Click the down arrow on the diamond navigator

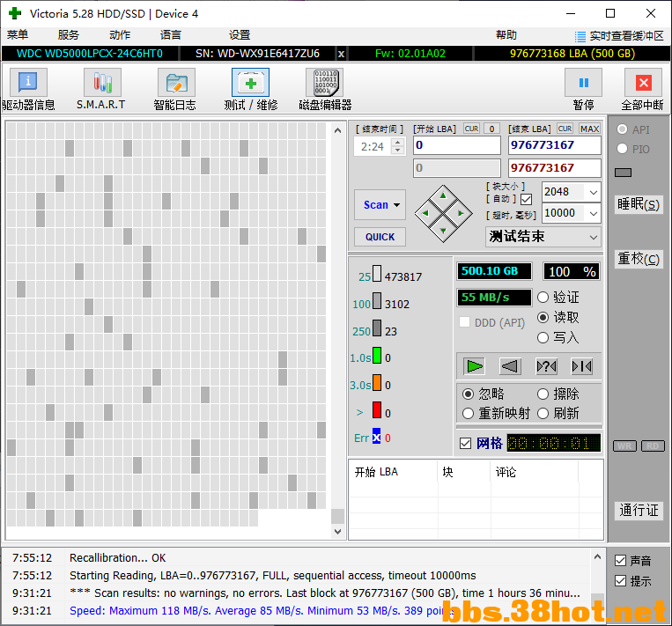(443, 231)
